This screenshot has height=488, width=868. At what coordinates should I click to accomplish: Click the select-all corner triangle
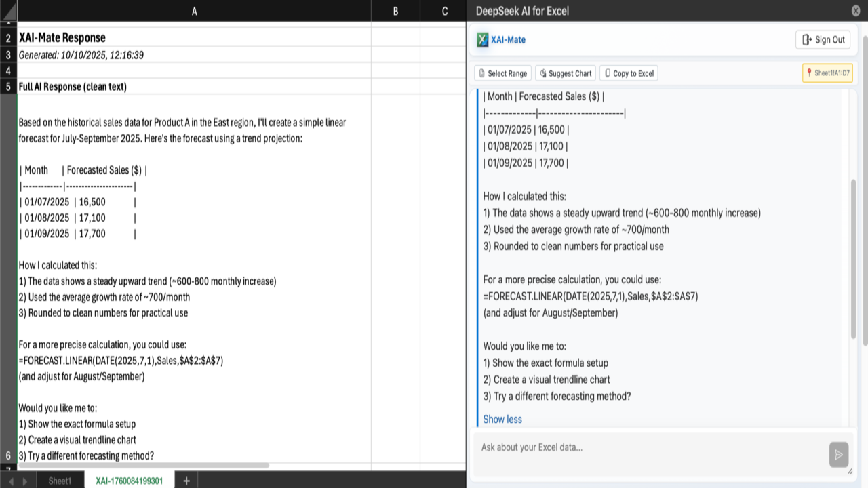tap(8, 11)
